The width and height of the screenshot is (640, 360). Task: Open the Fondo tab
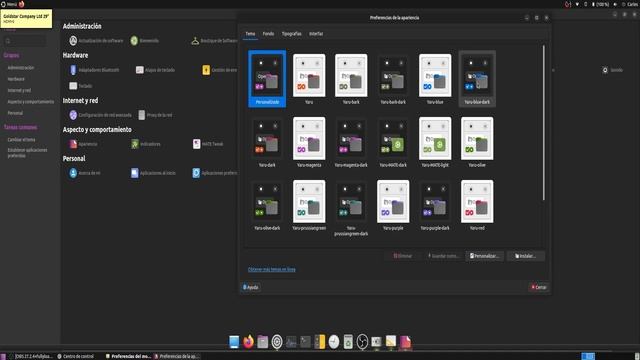click(268, 34)
